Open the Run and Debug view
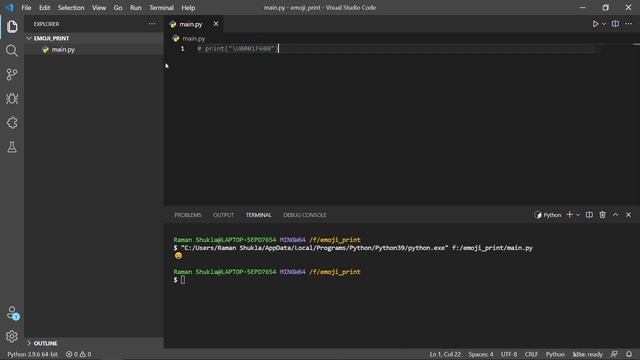640x360 pixels. [x=12, y=98]
